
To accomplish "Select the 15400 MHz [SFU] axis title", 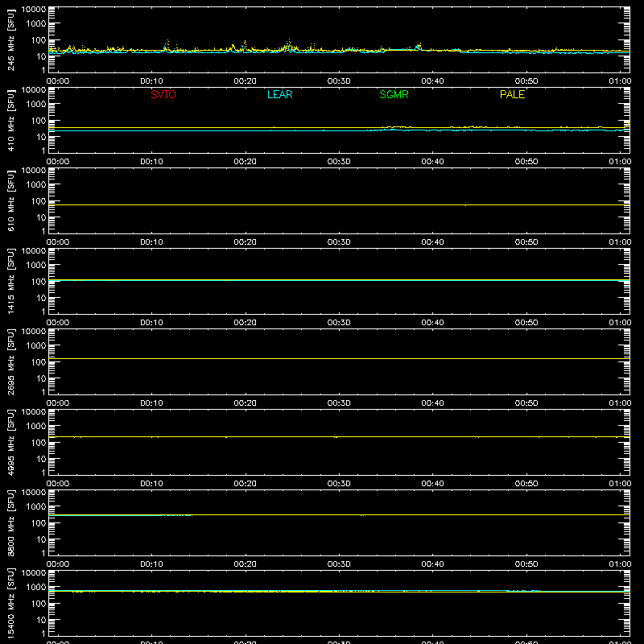I will (11, 603).
